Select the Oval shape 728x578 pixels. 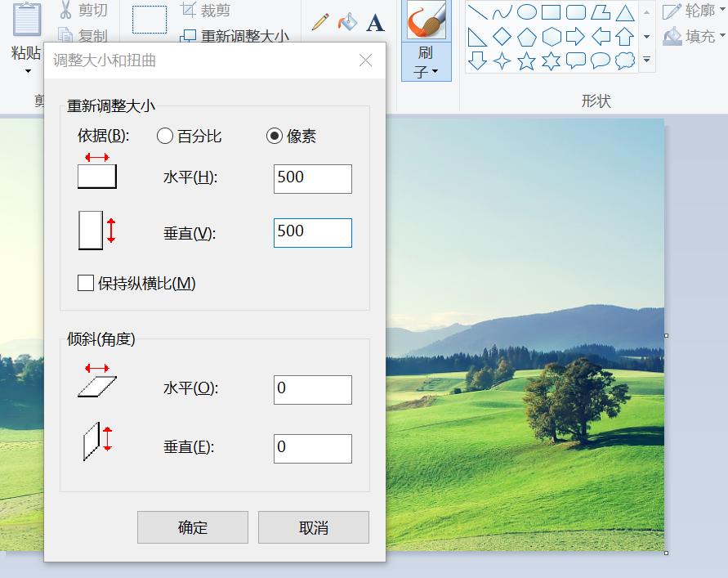pyautogui.click(x=527, y=11)
